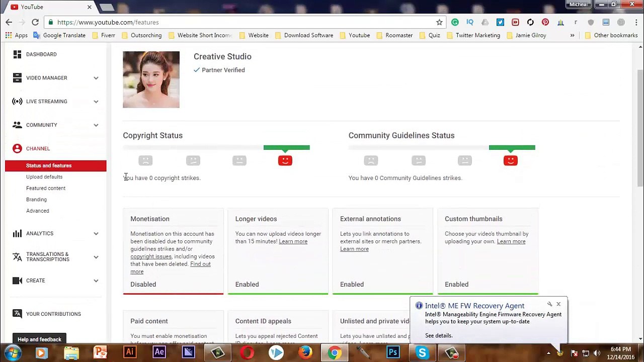Viewport: 644px width, 362px height.
Task: Click Learn more under Custom thumbnails
Action: [511, 241]
